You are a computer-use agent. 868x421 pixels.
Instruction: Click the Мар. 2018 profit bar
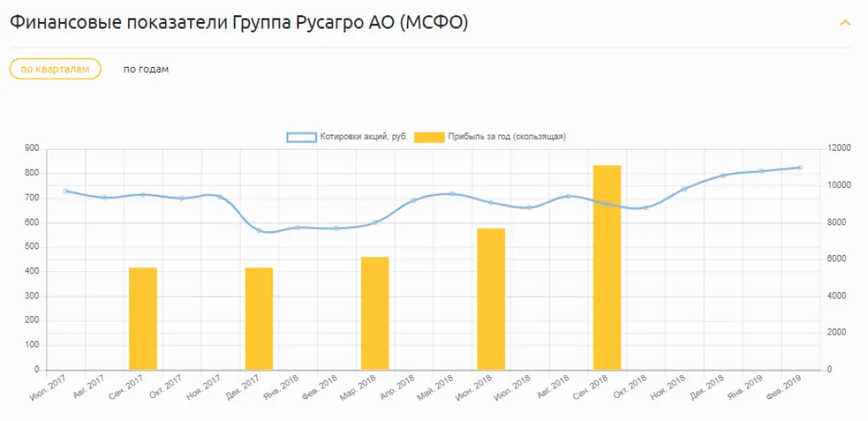click(x=375, y=313)
